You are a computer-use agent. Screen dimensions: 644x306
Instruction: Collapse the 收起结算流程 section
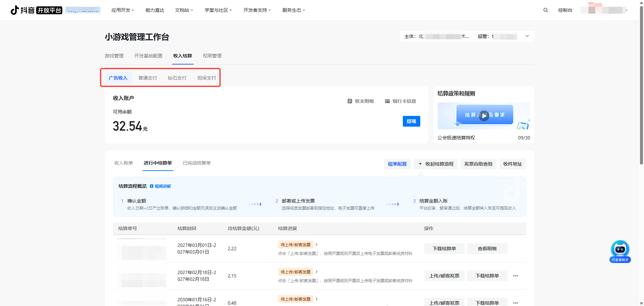tap(436, 164)
